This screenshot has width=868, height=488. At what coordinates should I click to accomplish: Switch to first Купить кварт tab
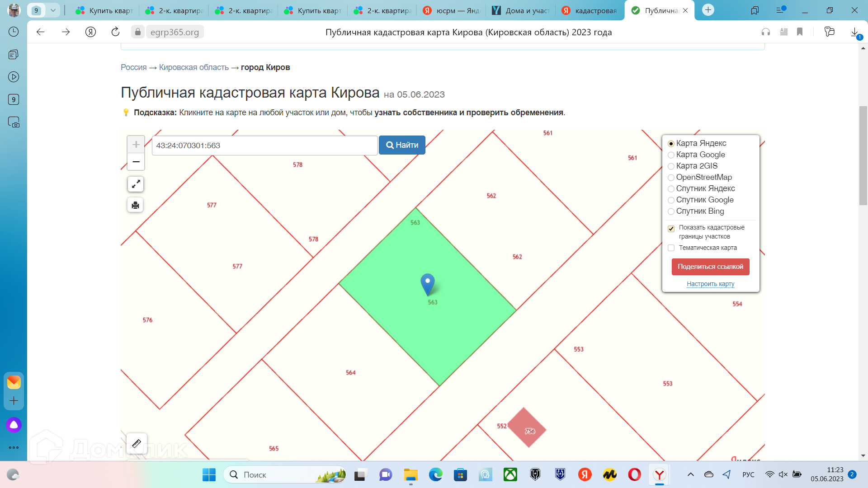point(105,10)
